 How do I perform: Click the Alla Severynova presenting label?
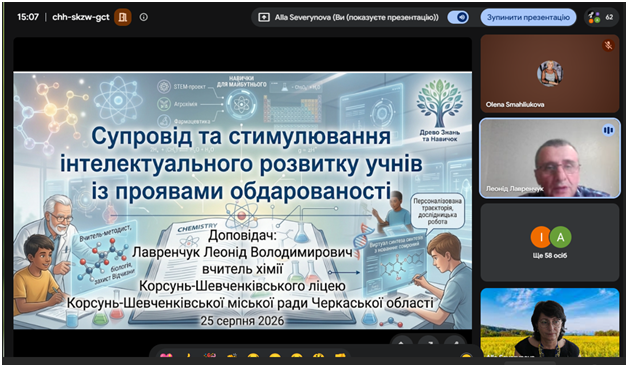356,17
